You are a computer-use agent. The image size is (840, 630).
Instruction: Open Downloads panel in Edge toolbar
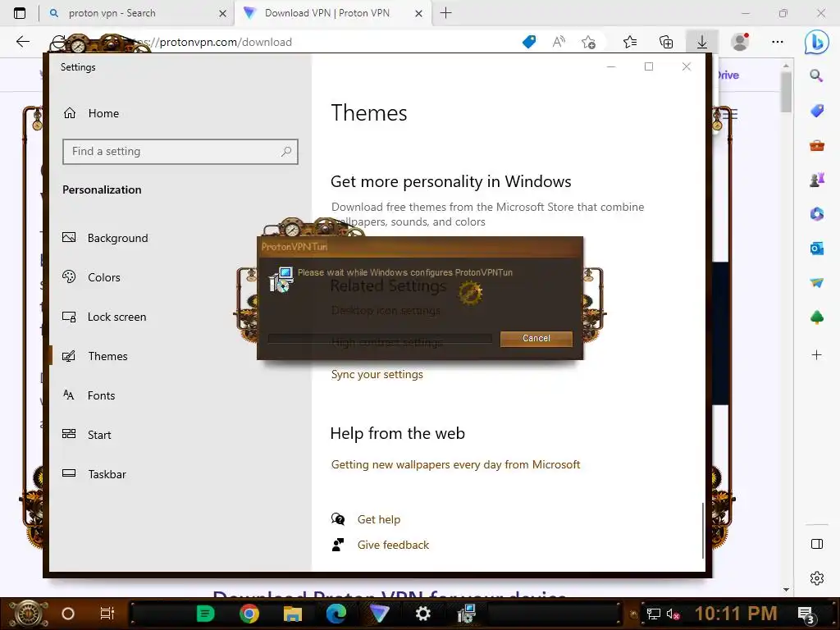coord(702,42)
